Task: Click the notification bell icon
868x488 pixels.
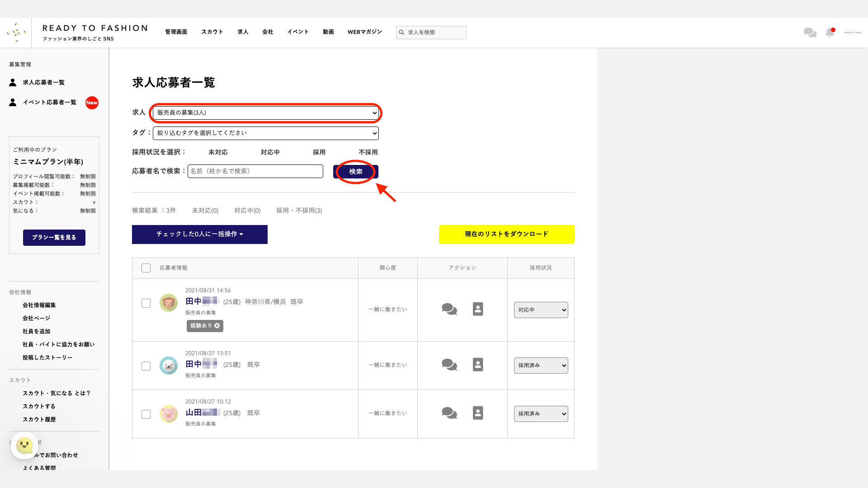Action: (x=830, y=33)
